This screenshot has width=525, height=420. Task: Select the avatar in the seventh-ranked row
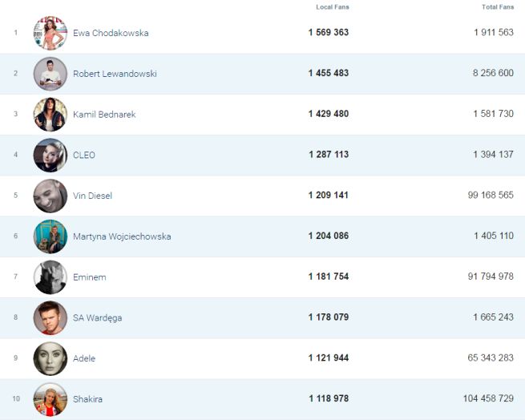(50, 277)
